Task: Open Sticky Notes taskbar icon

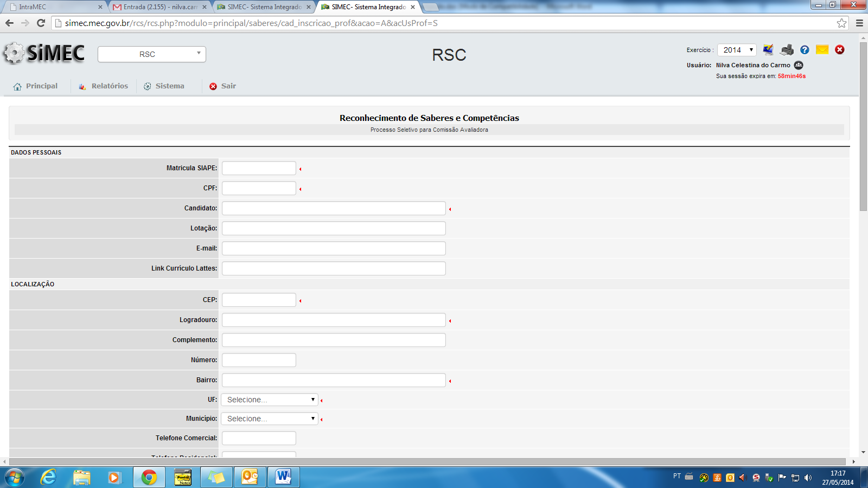Action: (216, 477)
